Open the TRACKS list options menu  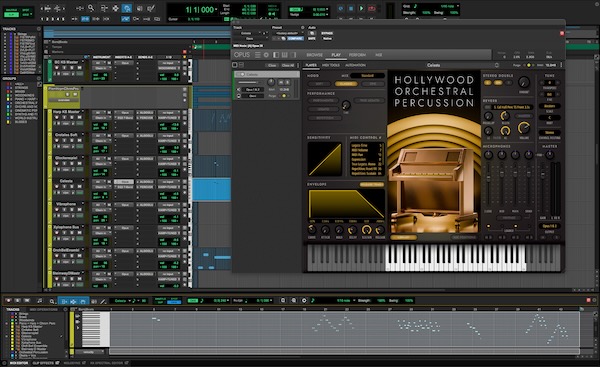click(39, 29)
